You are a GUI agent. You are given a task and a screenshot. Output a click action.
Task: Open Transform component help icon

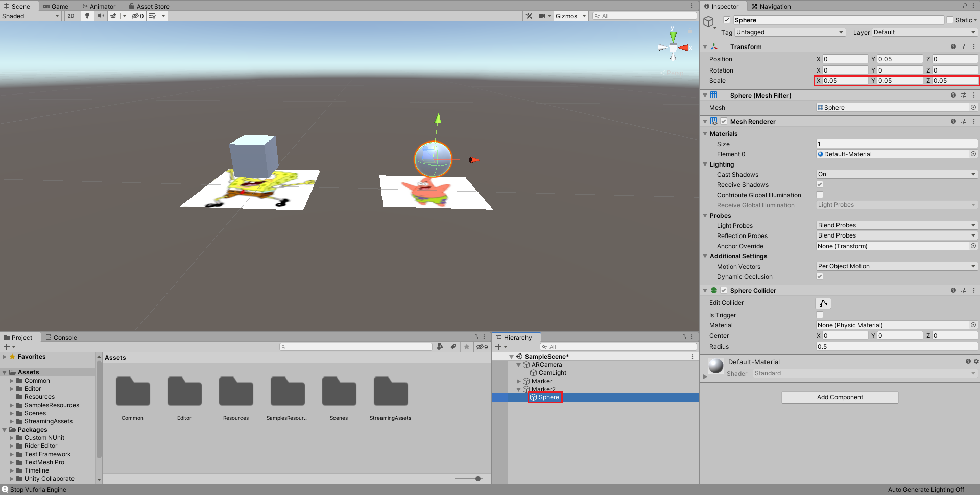(953, 46)
